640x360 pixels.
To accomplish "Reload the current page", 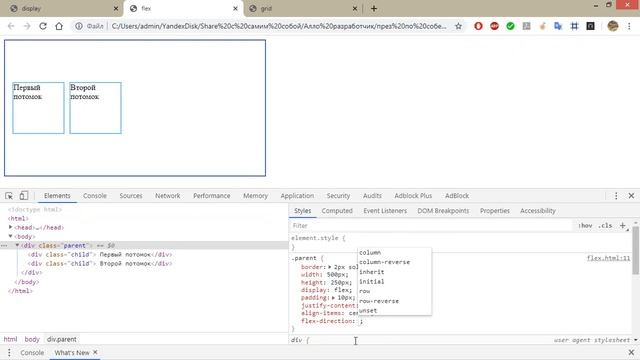I will pos(43,26).
